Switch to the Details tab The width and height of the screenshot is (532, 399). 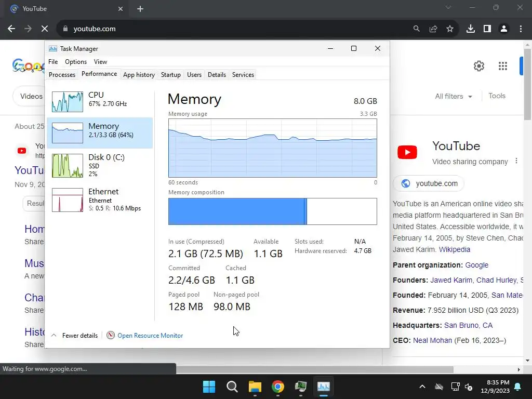click(217, 75)
